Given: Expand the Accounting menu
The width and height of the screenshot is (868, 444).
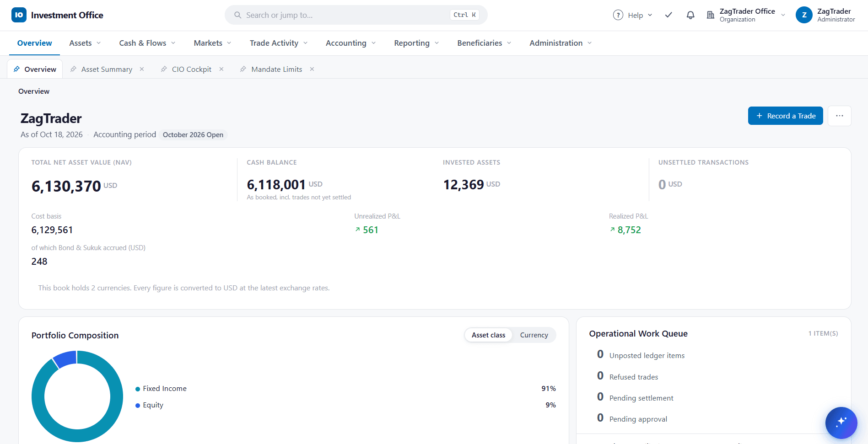Looking at the screenshot, I should 351,43.
